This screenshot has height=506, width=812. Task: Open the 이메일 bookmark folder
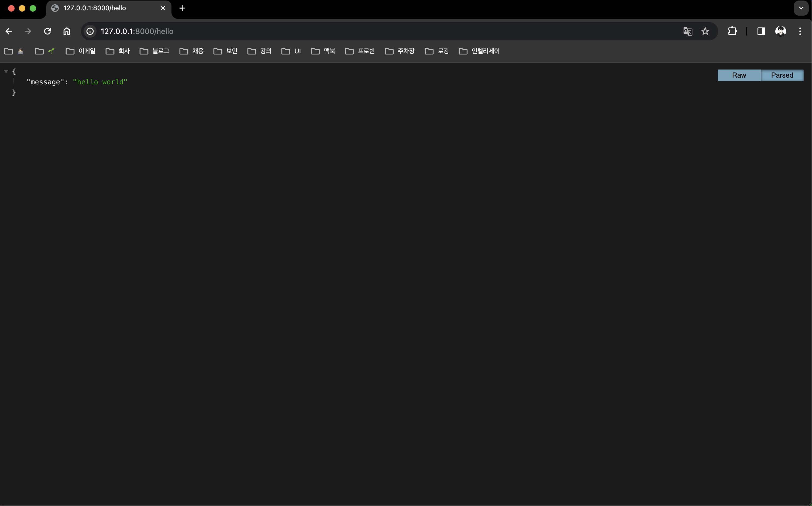80,51
